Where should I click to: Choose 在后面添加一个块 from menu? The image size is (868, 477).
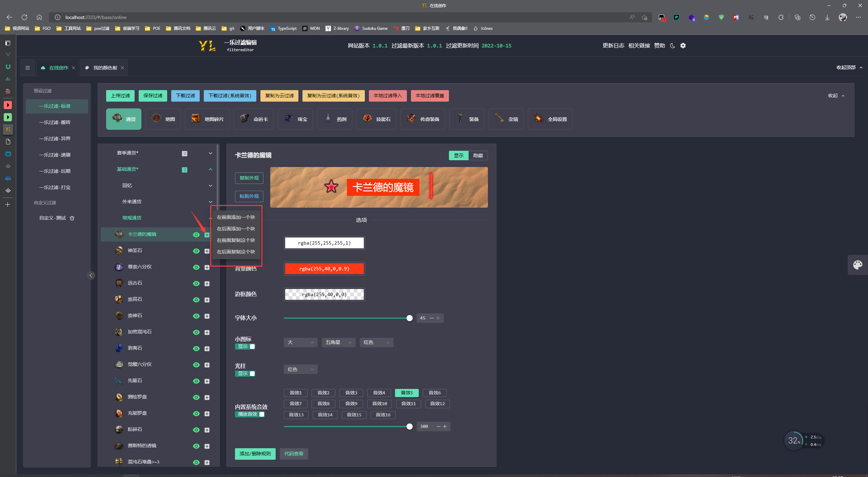click(236, 229)
